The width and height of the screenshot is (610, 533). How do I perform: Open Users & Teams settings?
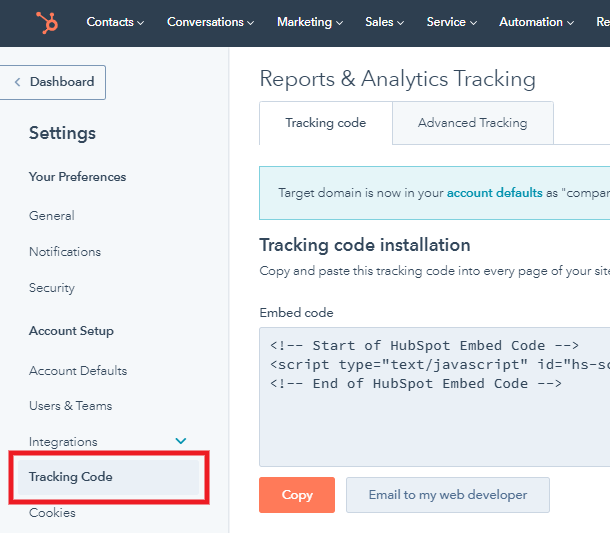click(70, 406)
